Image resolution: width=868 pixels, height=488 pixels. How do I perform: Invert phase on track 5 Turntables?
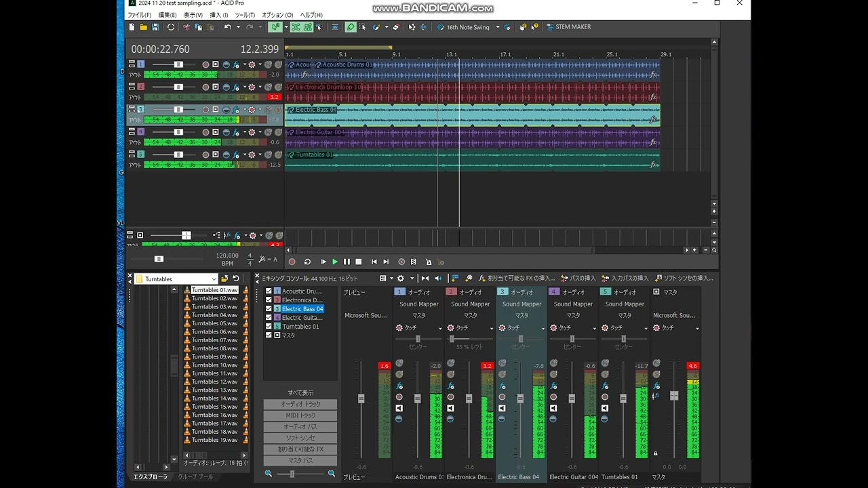[x=226, y=154]
